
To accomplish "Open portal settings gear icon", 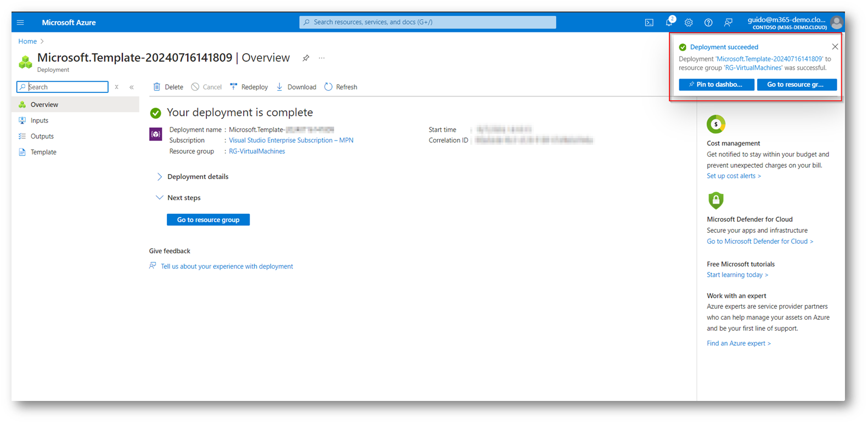I will click(x=689, y=23).
